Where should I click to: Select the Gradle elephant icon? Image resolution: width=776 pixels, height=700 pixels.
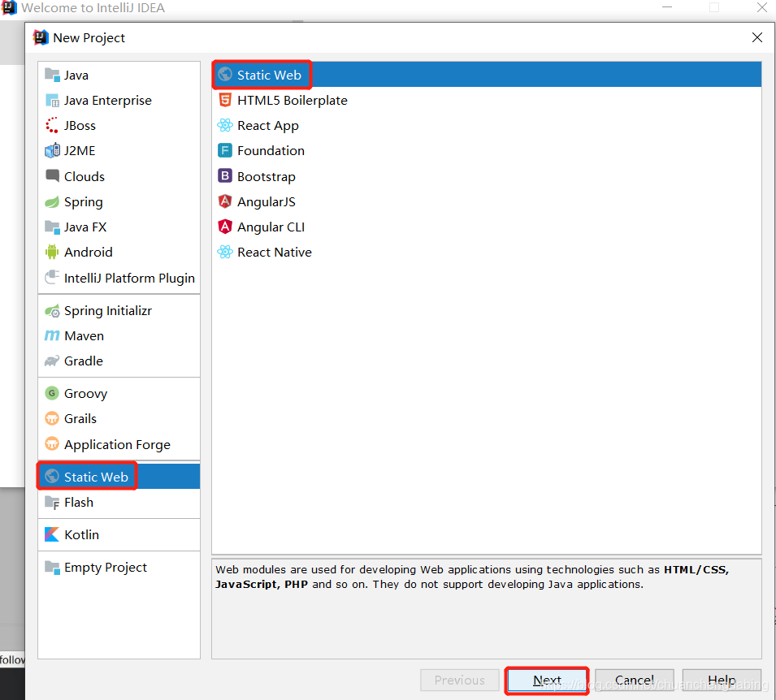pos(52,361)
